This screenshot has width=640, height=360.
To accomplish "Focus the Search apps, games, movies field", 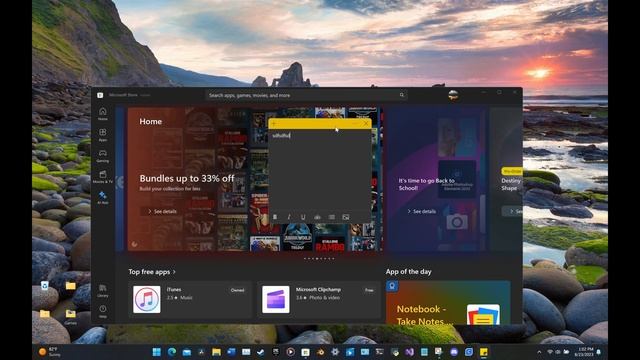I will point(306,95).
